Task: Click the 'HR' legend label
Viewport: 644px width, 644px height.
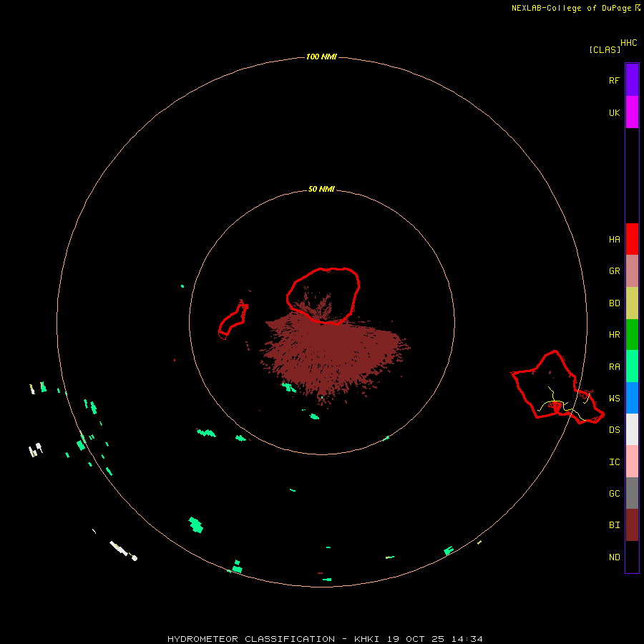Action: (x=614, y=335)
